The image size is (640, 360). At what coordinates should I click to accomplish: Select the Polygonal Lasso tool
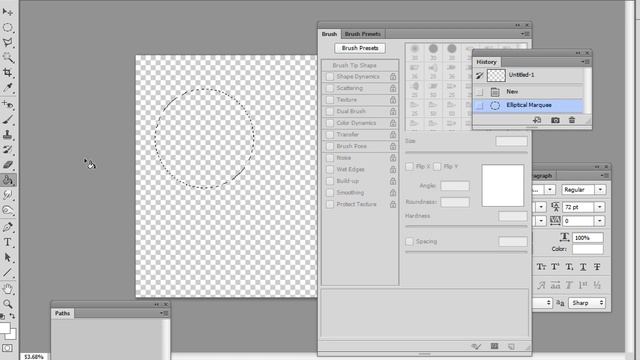(7, 42)
